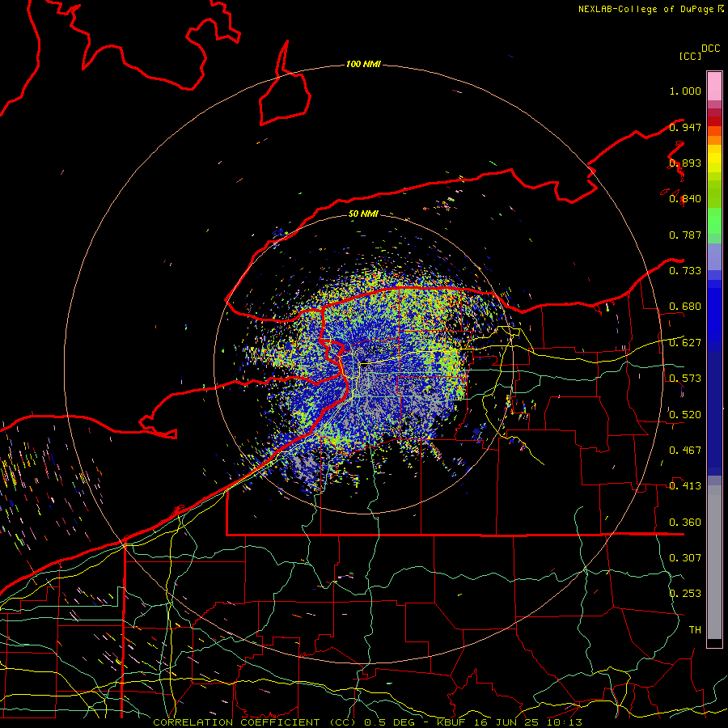The width and height of the screenshot is (728, 728).
Task: Click the [CC] legend unit label
Action: 690,56
